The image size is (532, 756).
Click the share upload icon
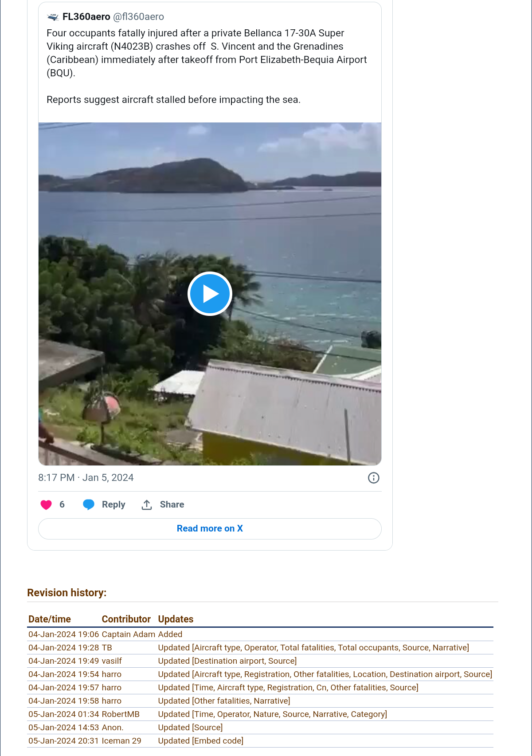147,504
